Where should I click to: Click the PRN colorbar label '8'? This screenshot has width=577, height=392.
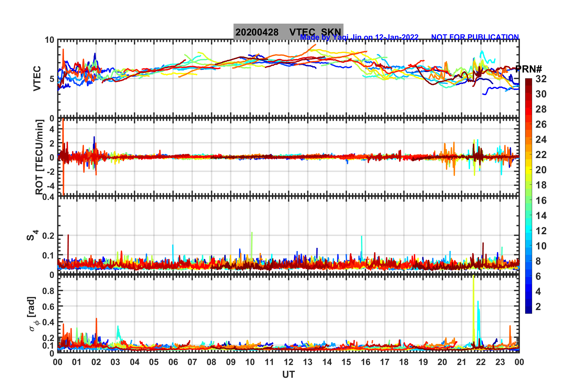tap(538, 261)
